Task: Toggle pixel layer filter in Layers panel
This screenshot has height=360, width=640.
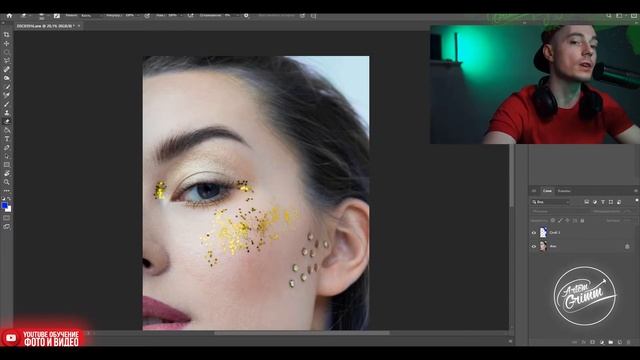Action: 587,202
